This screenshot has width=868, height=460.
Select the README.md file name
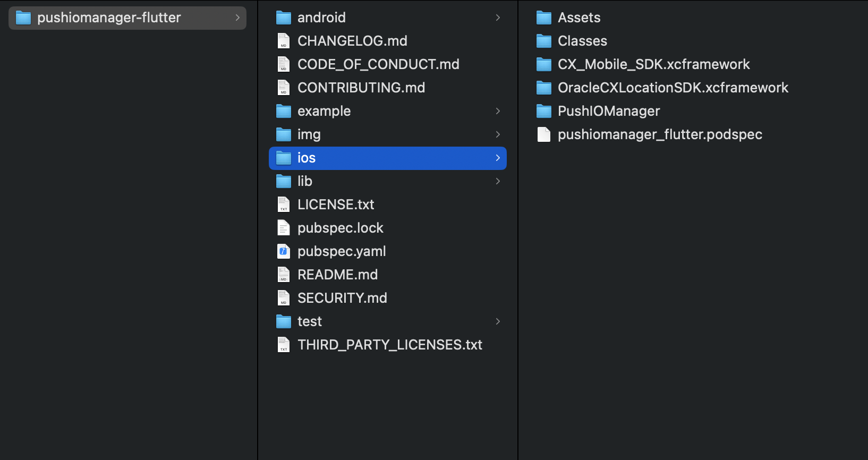click(337, 275)
